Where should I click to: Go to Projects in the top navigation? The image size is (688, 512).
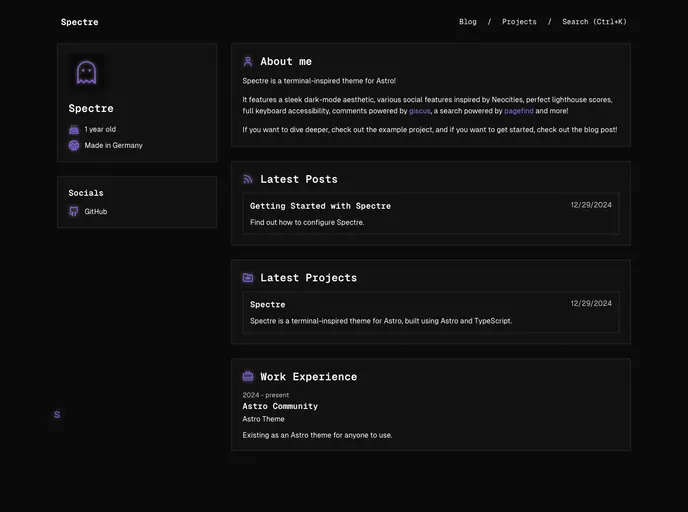(519, 21)
